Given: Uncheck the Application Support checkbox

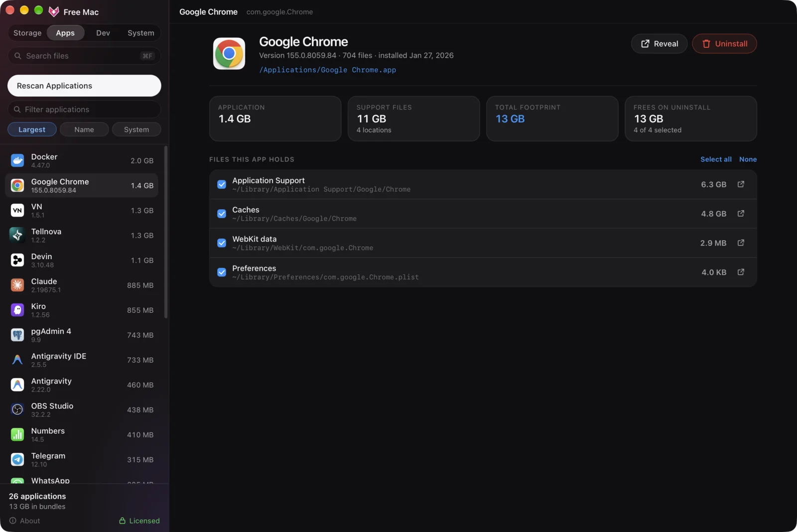Looking at the screenshot, I should click(x=222, y=184).
